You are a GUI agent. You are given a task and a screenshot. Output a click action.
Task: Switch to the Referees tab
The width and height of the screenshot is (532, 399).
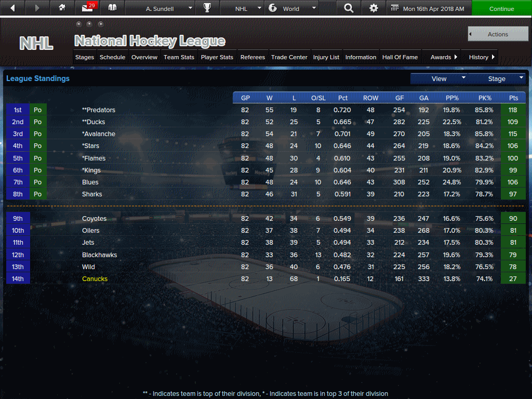click(x=252, y=57)
